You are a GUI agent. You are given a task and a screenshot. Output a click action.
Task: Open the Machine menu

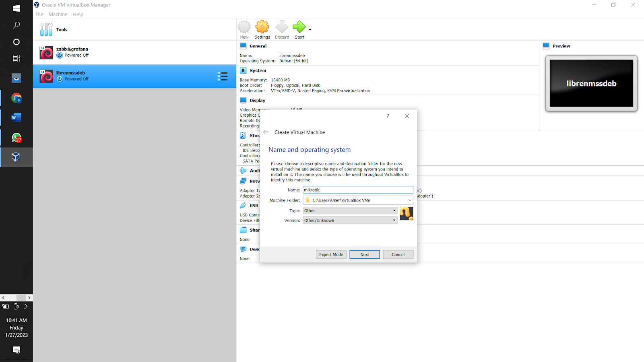58,14
